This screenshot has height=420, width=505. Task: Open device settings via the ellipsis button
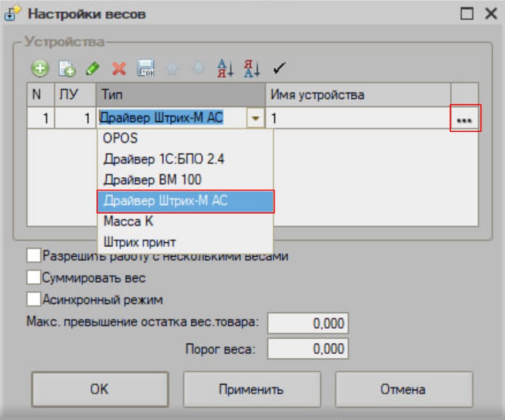[x=465, y=118]
